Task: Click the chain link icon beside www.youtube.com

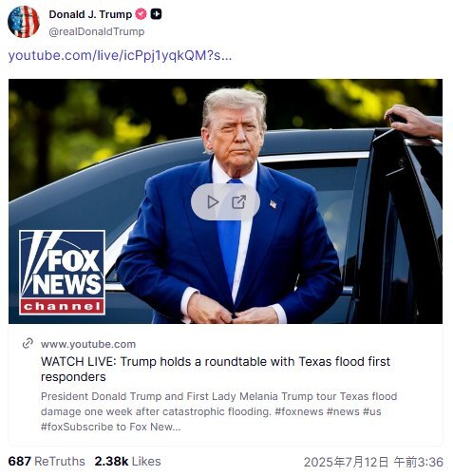Action: pos(28,344)
